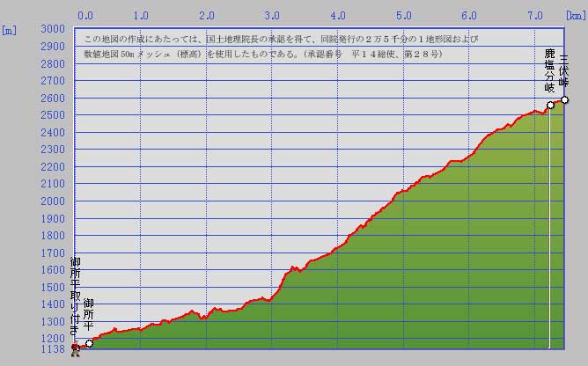Click the 4.0 distance axis label
Screen dimensions: 588x366
pos(338,15)
